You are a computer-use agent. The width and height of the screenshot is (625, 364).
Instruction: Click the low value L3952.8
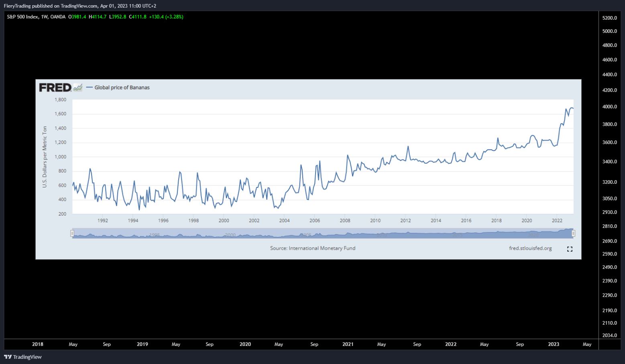(x=118, y=17)
